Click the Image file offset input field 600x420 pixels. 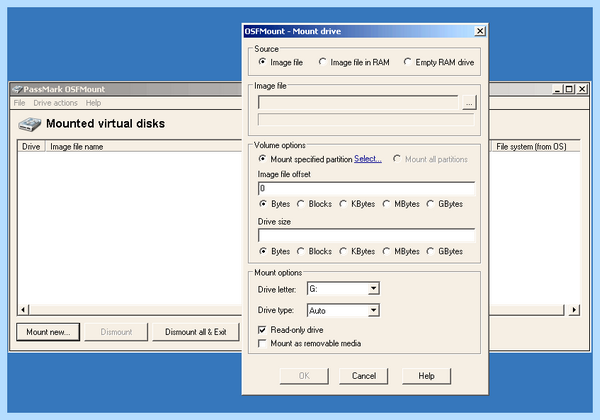[366, 188]
